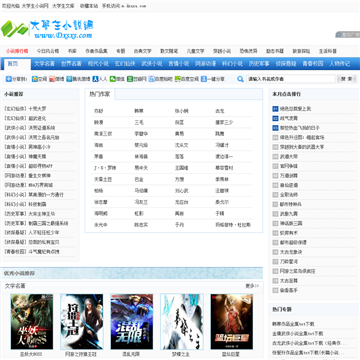Image resolution: width=360 pixels, height=360 pixels.
Task: Click the magnifier icon beside the search box
Action: pyautogui.click(x=240, y=79)
